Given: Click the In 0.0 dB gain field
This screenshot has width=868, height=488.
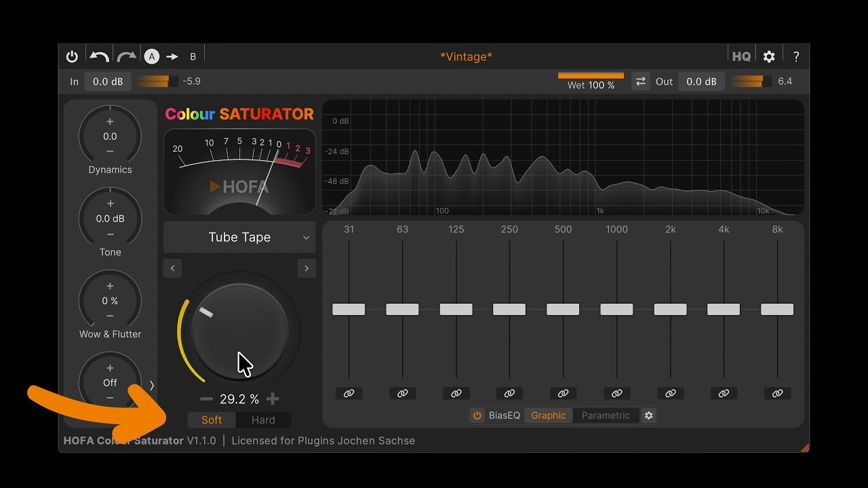Looking at the screenshot, I should (108, 81).
